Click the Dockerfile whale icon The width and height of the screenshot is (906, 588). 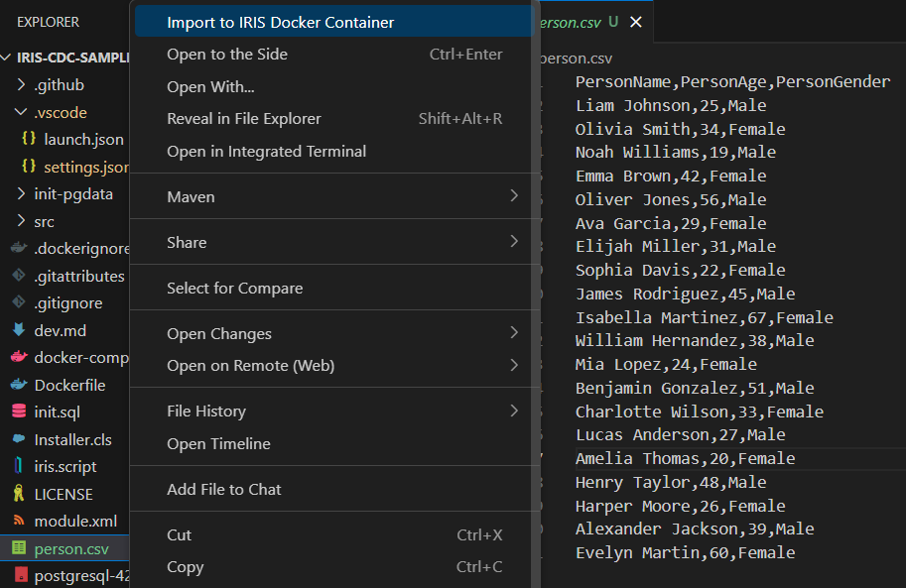(x=18, y=385)
